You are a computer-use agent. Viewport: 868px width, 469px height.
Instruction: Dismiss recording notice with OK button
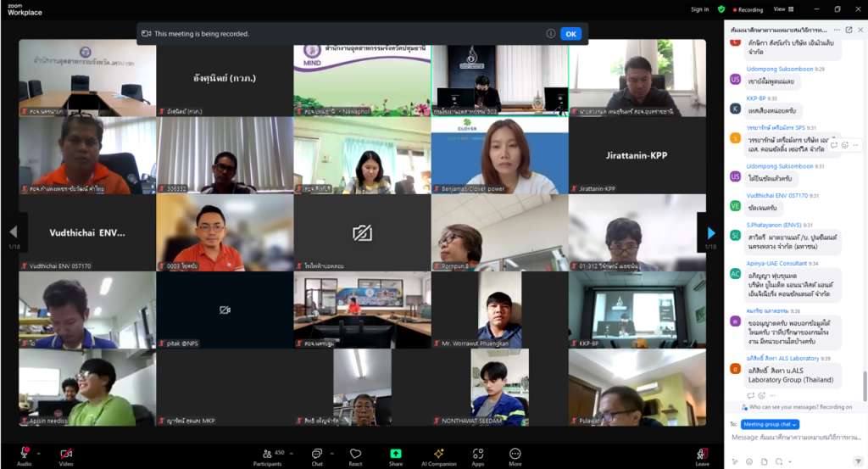(570, 34)
